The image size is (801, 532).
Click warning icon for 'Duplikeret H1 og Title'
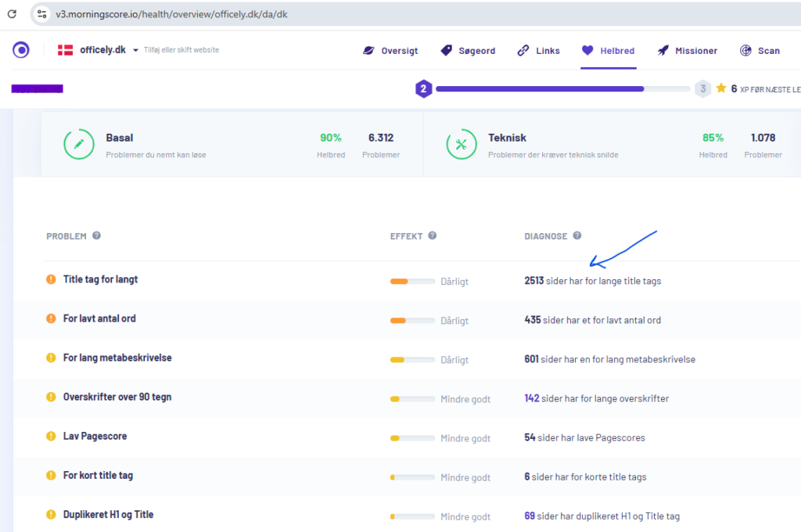(x=51, y=514)
